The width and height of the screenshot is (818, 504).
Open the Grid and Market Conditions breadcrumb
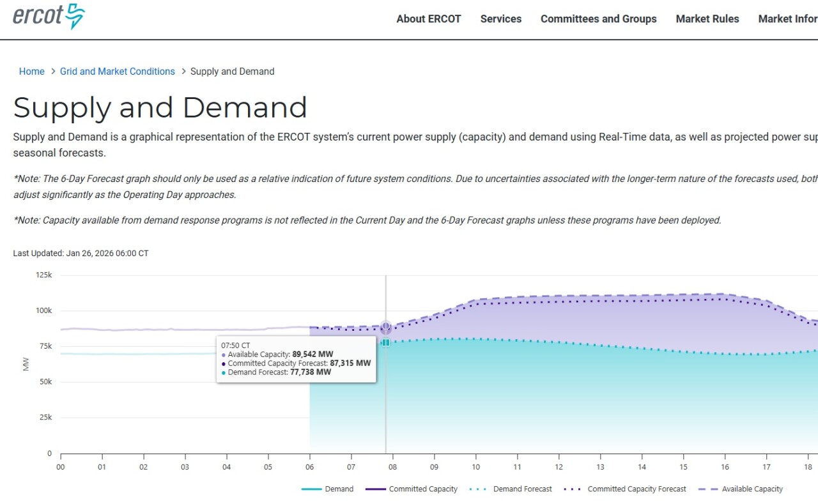117,72
